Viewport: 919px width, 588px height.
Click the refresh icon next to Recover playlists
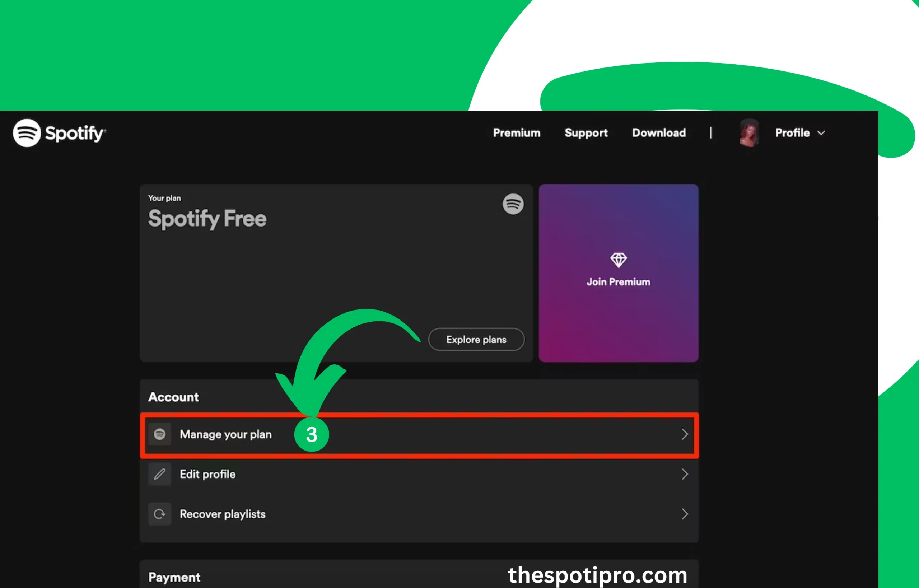tap(159, 514)
